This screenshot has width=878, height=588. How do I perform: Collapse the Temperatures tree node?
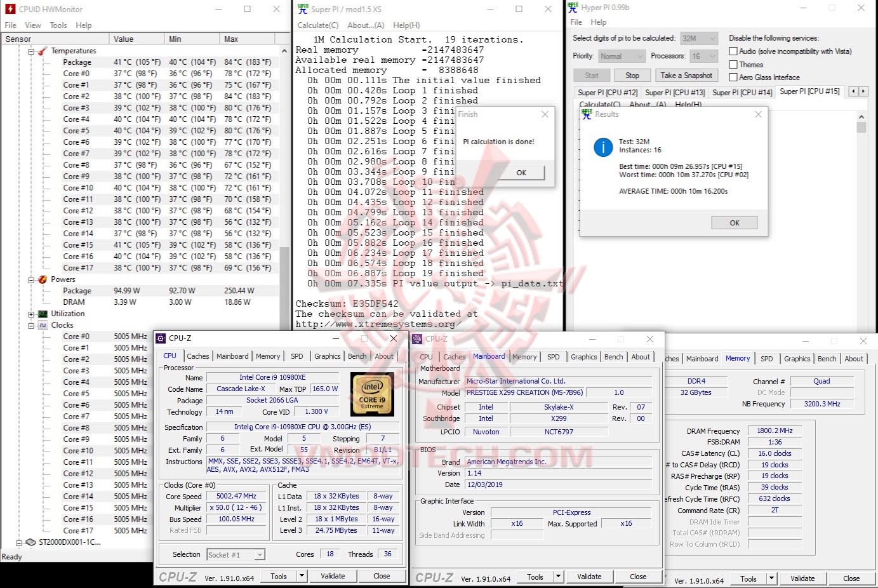(x=31, y=51)
